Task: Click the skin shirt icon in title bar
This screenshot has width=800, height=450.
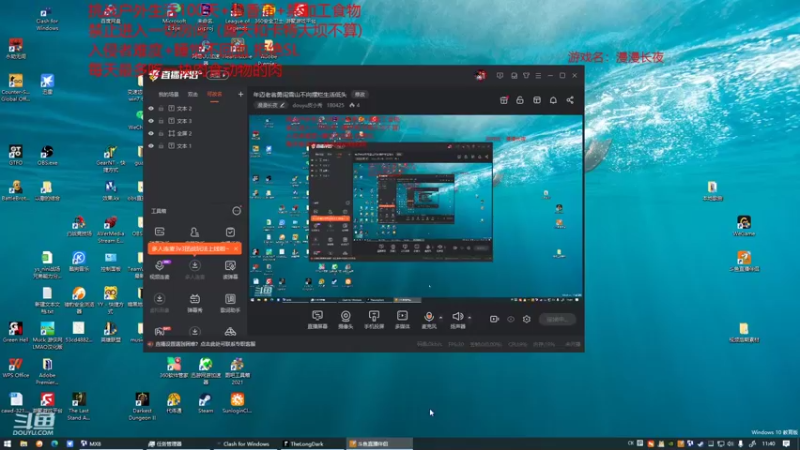Action: (x=526, y=76)
